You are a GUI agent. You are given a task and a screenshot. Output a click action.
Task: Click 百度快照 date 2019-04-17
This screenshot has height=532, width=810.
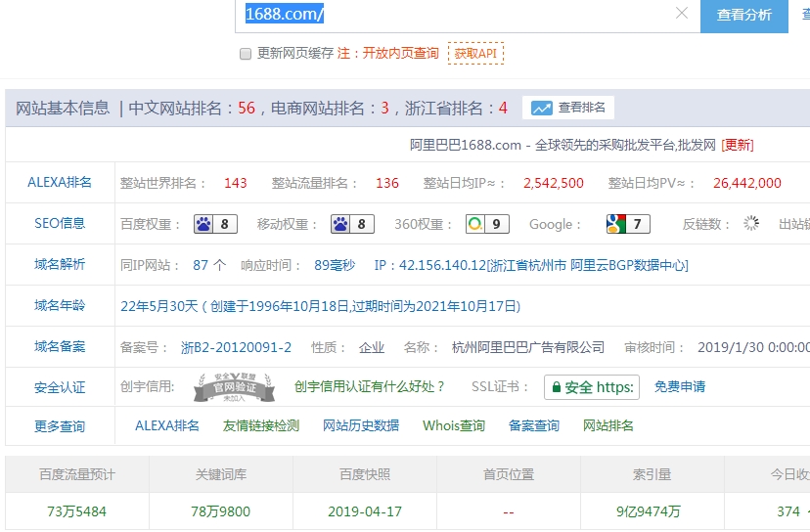pos(365,511)
